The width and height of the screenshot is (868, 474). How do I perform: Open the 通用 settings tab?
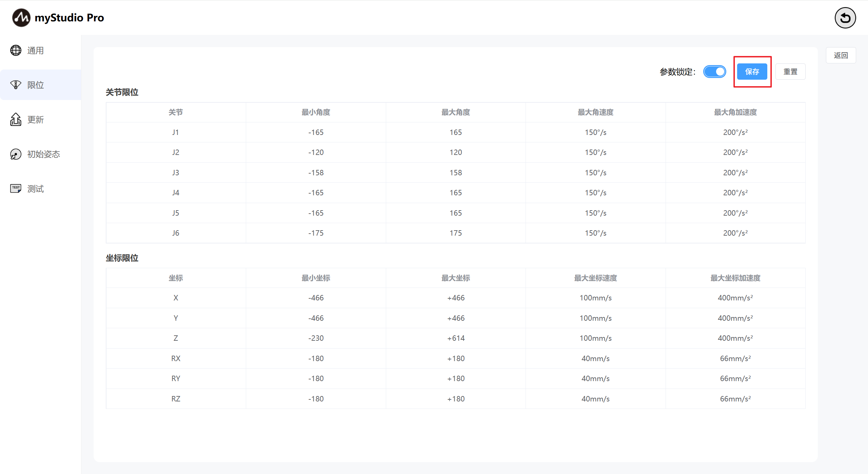click(36, 51)
